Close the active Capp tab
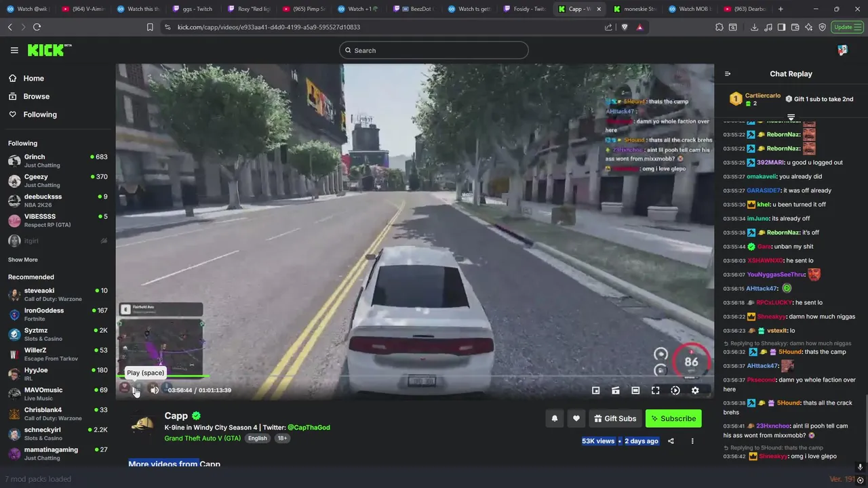The width and height of the screenshot is (868, 488). click(x=599, y=9)
